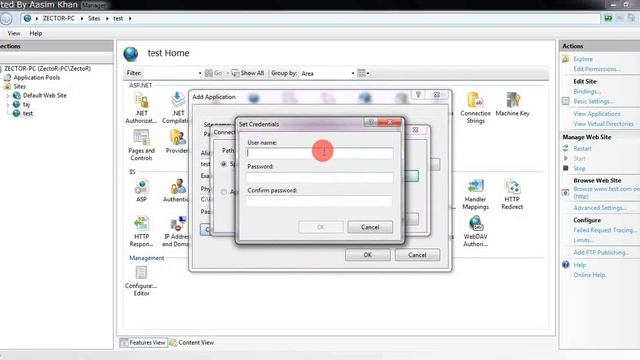Click the Help question mark icon
The width and height of the screenshot is (640, 360).
(x=565, y=264)
